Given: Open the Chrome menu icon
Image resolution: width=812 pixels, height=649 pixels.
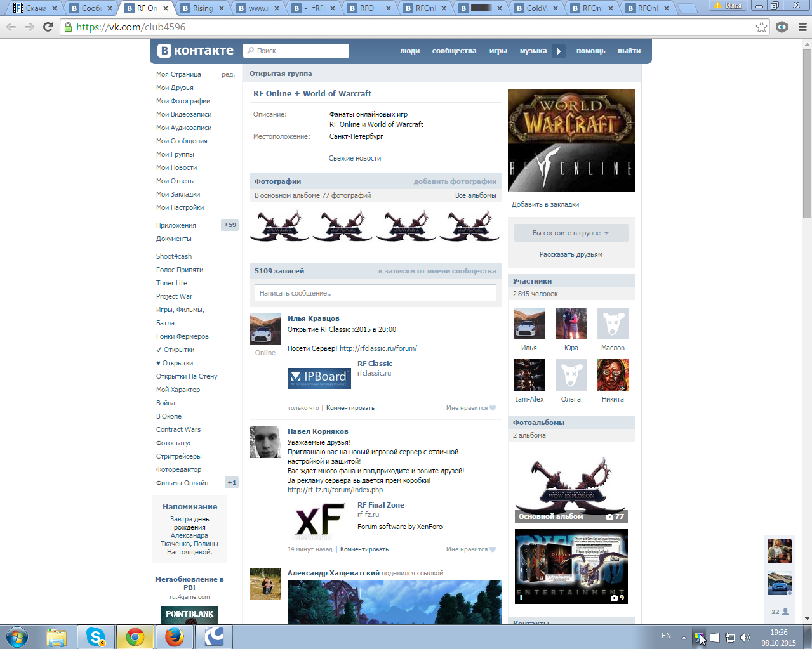Looking at the screenshot, I should (802, 27).
